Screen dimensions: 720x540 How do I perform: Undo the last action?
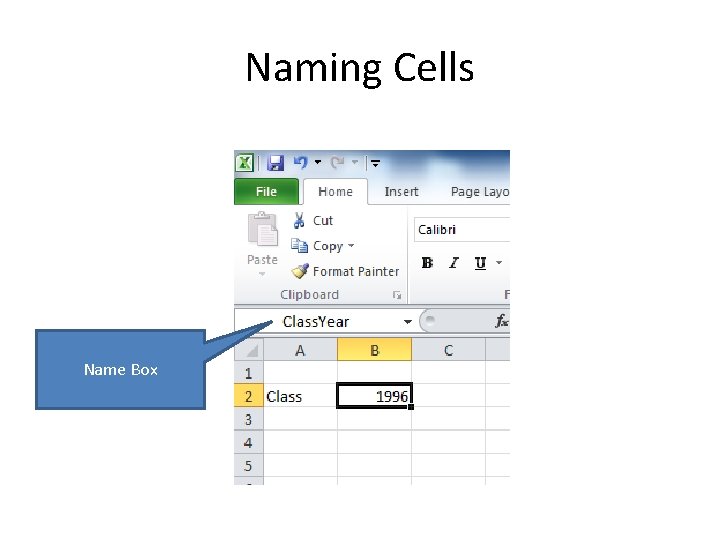pyautogui.click(x=300, y=162)
